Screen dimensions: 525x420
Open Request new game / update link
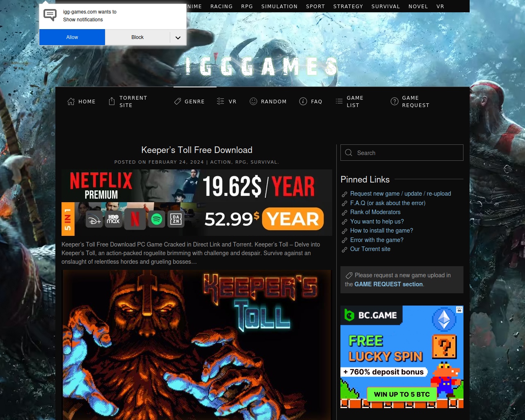click(400, 194)
